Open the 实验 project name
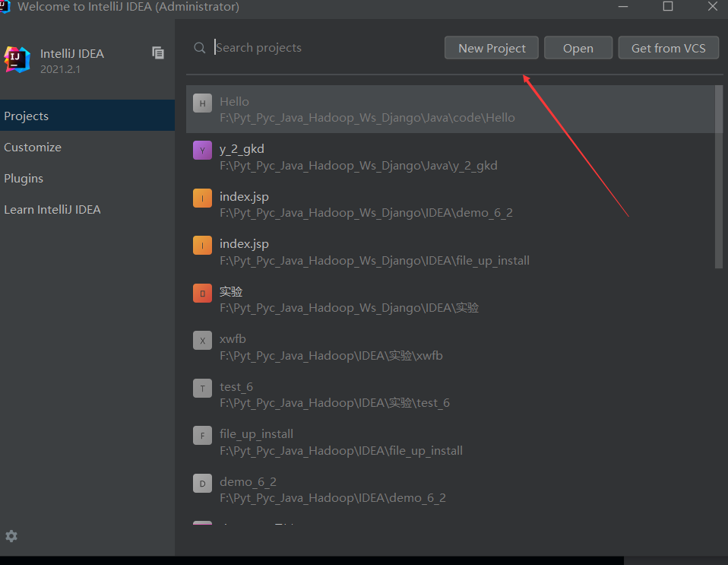Image resolution: width=728 pixels, height=565 pixels. [x=231, y=291]
